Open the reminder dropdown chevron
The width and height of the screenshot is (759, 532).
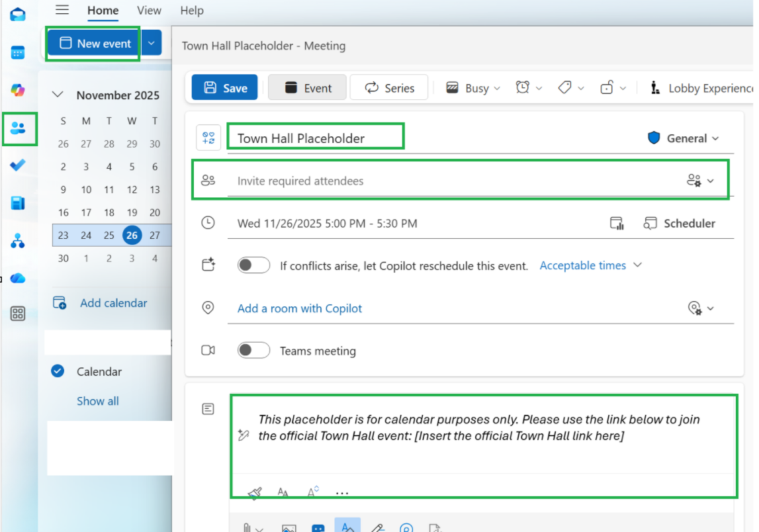coord(539,88)
